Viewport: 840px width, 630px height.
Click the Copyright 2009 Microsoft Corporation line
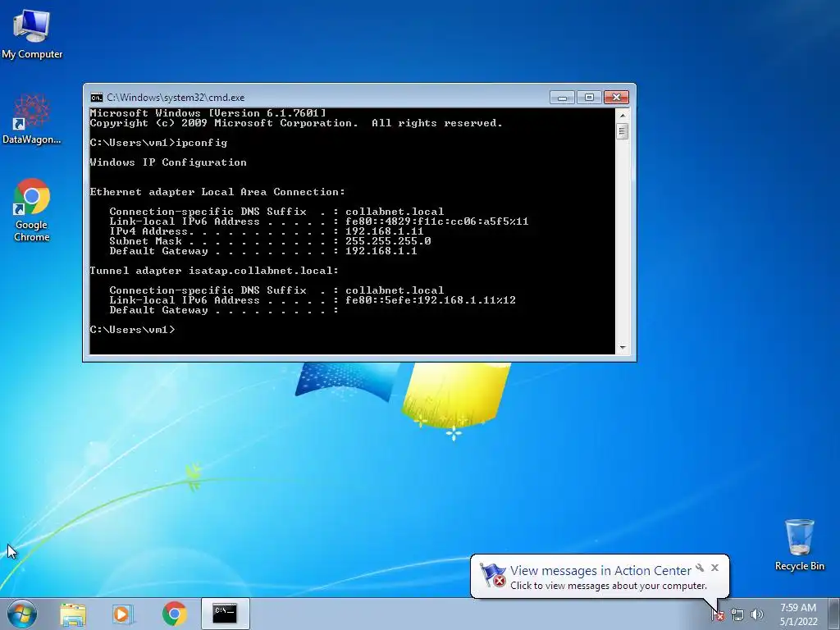click(x=296, y=123)
